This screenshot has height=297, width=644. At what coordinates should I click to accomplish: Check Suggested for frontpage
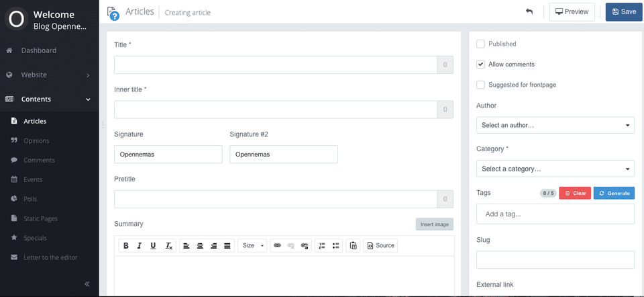(480, 85)
